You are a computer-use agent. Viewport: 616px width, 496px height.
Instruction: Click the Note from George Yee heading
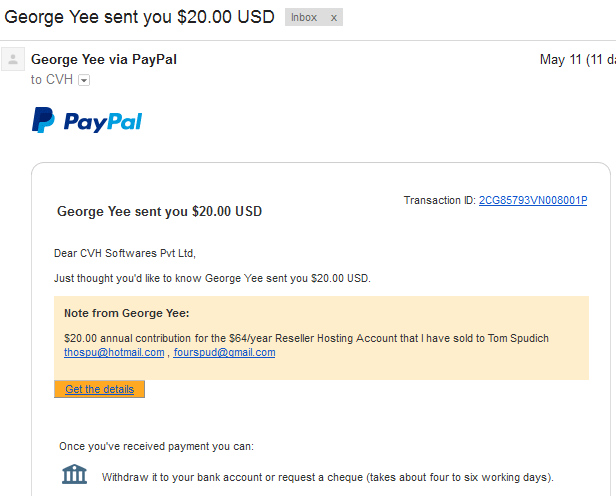click(x=126, y=313)
